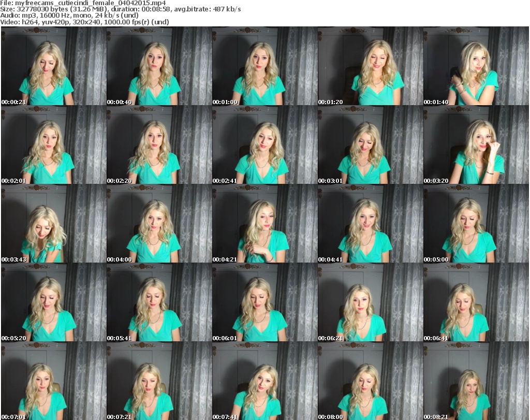Open the frame at 00:08:21
This screenshot has width=530, height=420.
476,381
